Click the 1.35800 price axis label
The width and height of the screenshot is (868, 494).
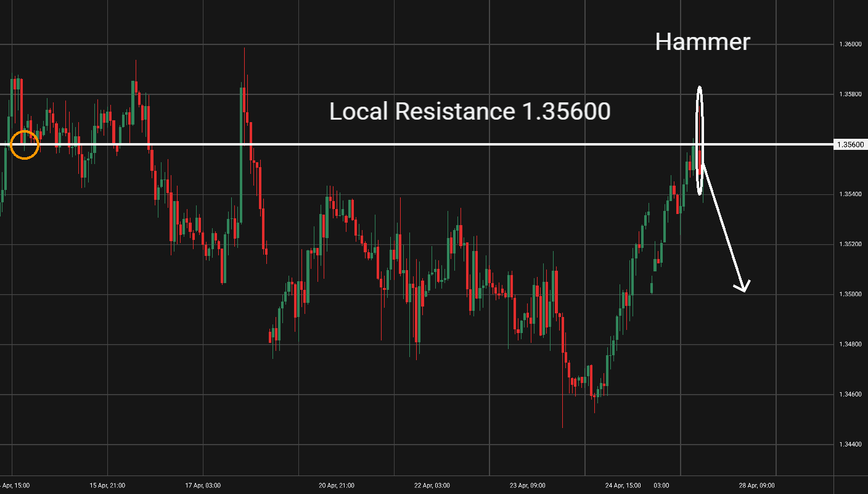tap(851, 94)
